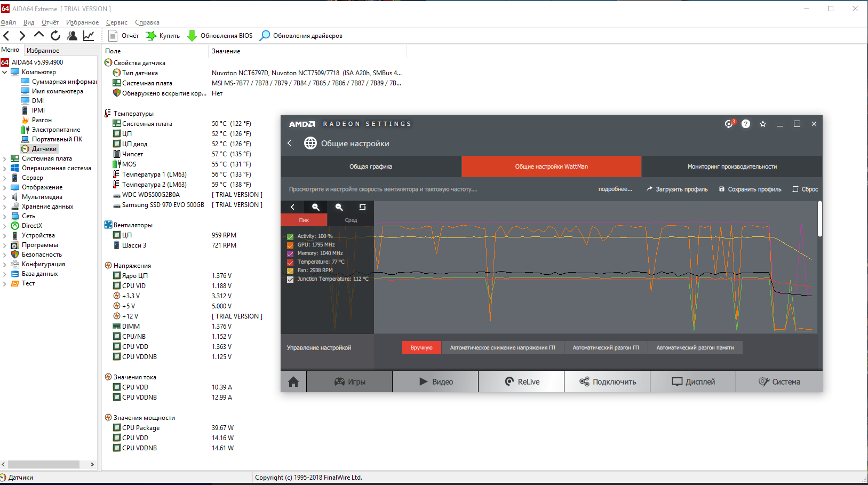Expand DirectX tree node

(5, 226)
